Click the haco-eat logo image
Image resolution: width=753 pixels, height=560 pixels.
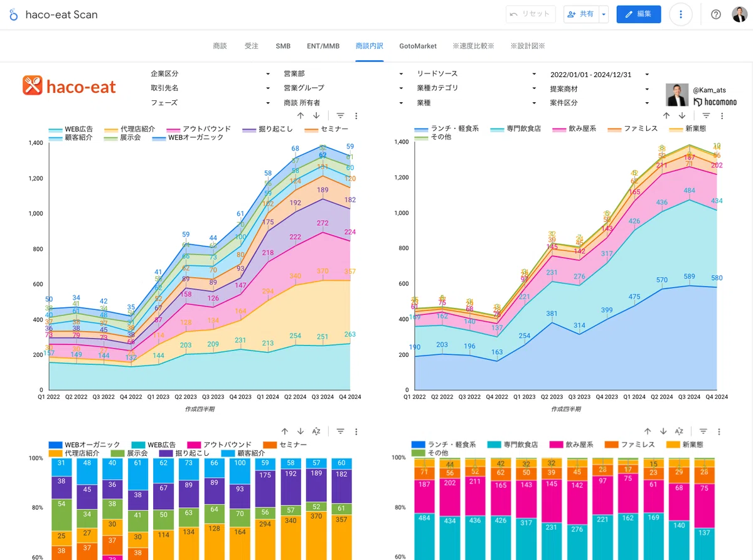click(x=70, y=85)
